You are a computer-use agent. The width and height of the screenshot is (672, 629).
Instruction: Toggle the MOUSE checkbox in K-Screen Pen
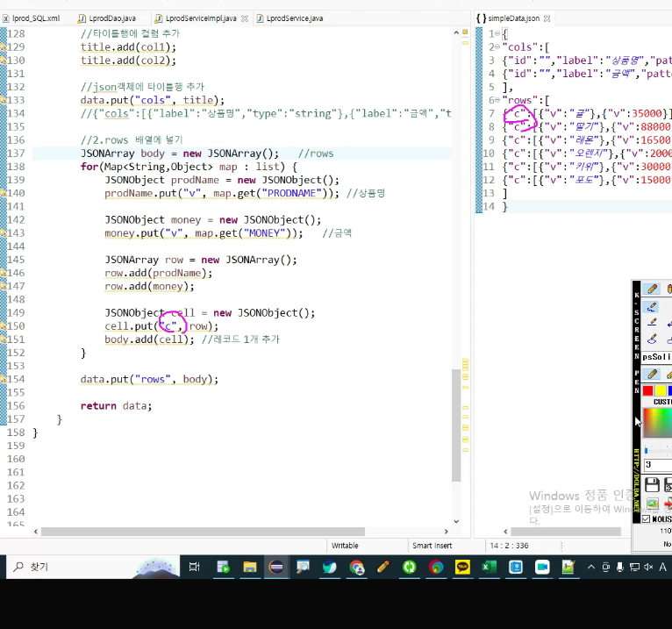click(x=647, y=518)
